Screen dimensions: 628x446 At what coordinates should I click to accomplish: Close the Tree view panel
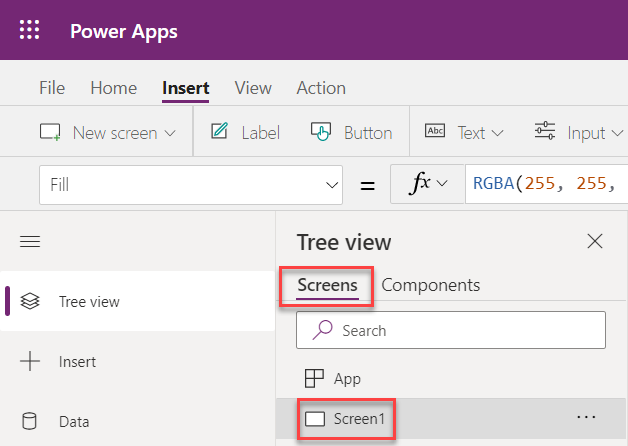[x=595, y=241]
